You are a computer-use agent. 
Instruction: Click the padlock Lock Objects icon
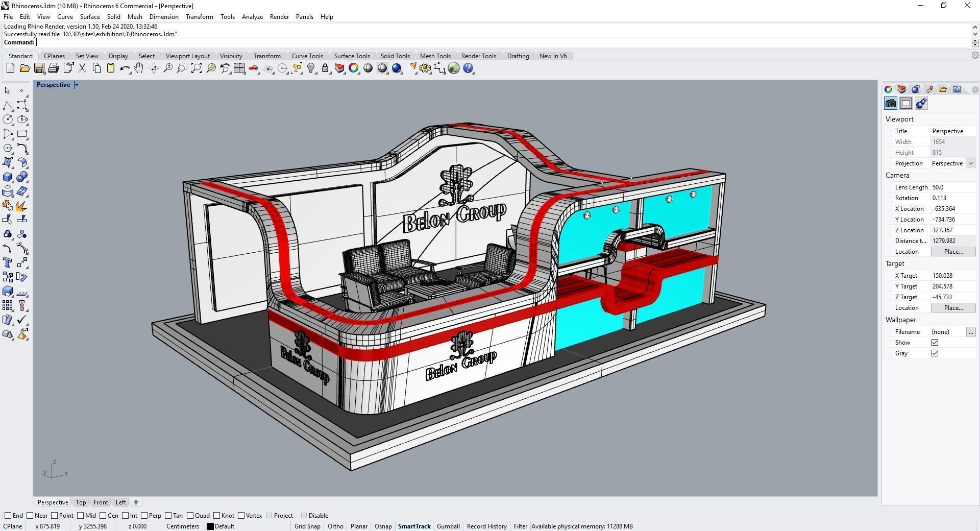tap(325, 68)
